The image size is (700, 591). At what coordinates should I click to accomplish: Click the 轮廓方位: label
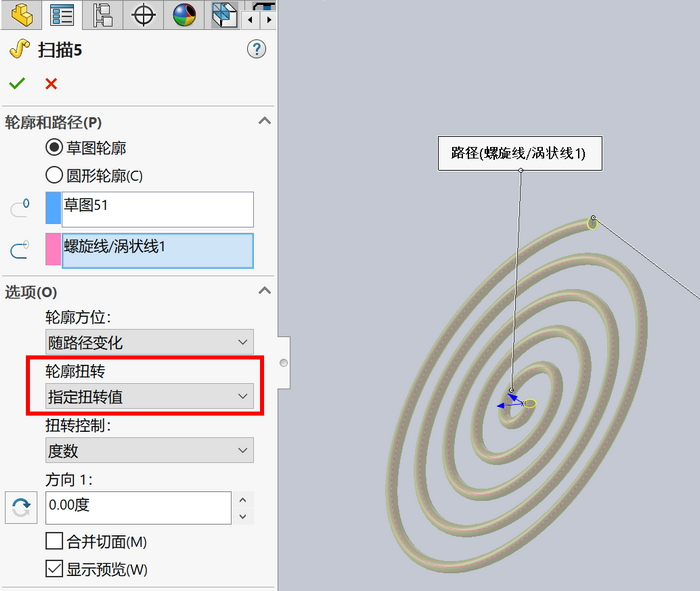coord(78,317)
